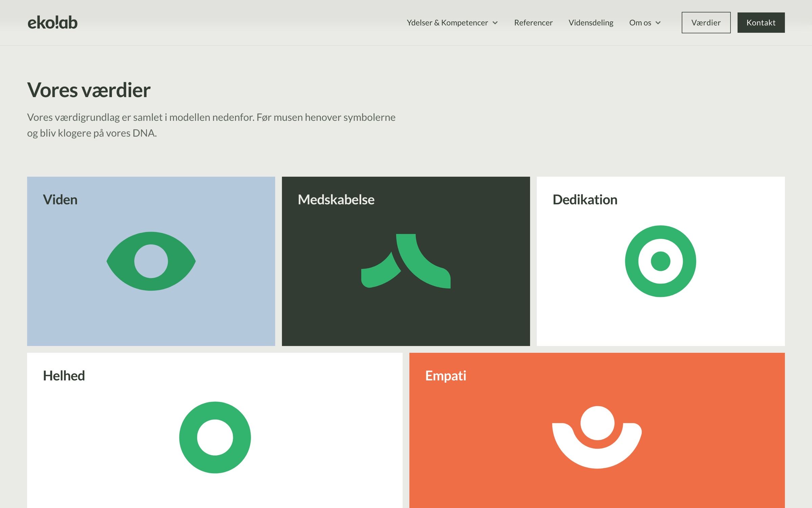Go to Referencer page
The image size is (812, 508).
[x=533, y=23]
